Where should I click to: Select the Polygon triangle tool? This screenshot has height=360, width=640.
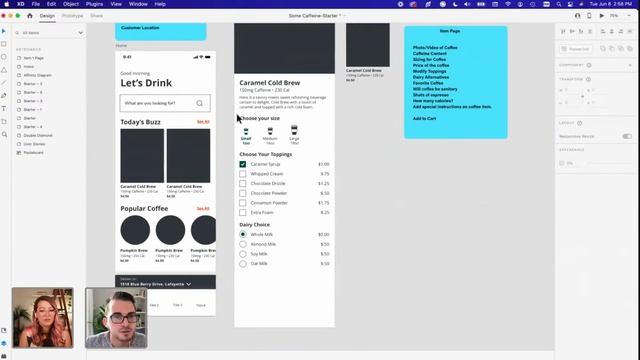[x=4, y=70]
